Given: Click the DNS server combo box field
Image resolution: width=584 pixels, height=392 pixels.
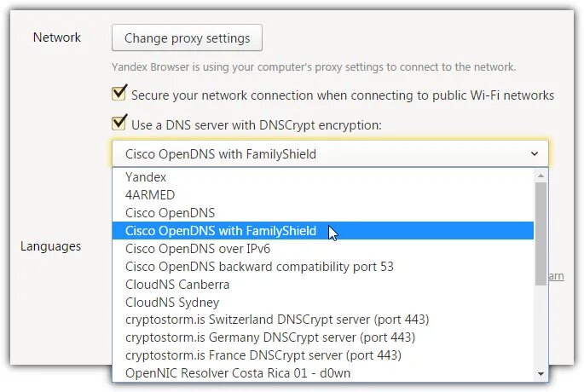Looking at the screenshot, I should tap(330, 153).
